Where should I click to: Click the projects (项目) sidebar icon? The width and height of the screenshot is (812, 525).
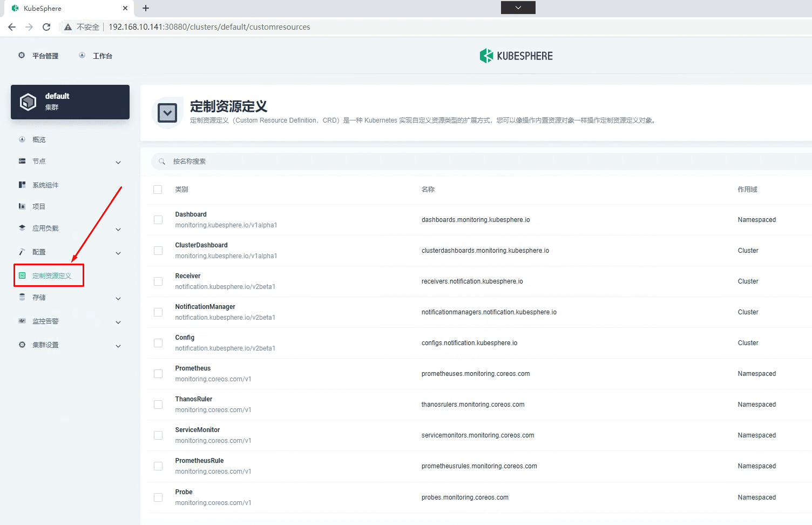click(22, 206)
